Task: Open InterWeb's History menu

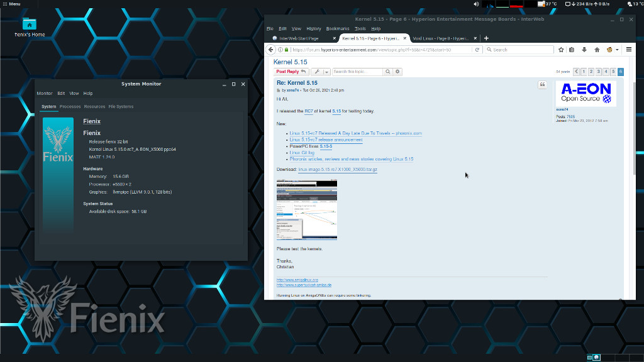Action: tap(313, 29)
